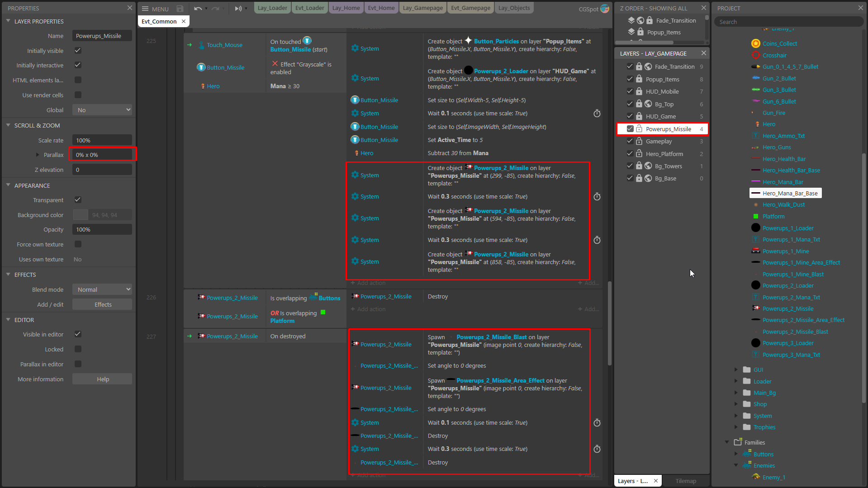Image resolution: width=868 pixels, height=488 pixels.
Task: Open the MENU button
Action: [x=155, y=9]
